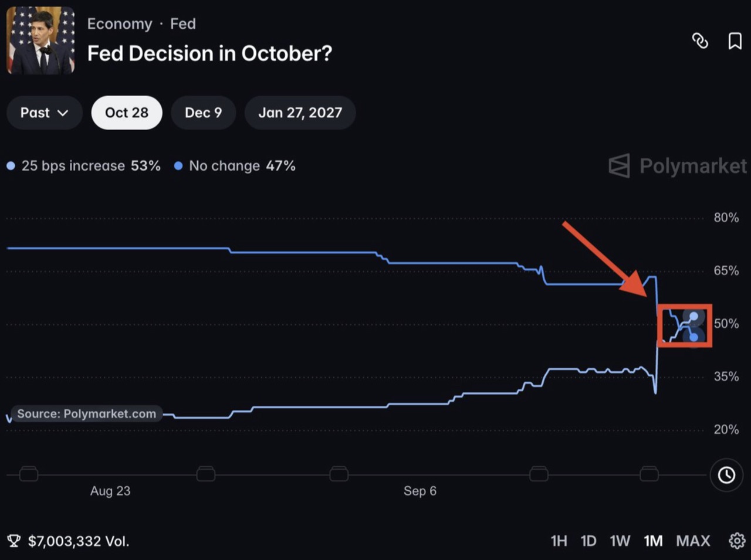Screen dimensions: 751x560
Task: Expand the Past dates dropdown
Action: pyautogui.click(x=45, y=113)
